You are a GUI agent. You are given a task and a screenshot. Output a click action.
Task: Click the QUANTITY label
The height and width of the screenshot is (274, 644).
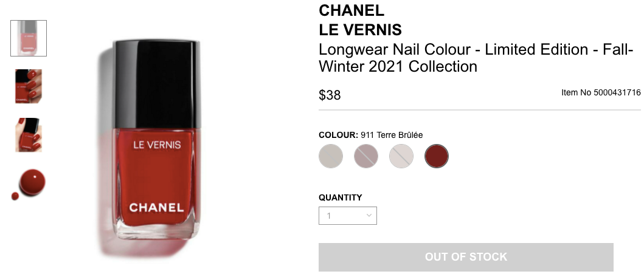click(x=341, y=197)
